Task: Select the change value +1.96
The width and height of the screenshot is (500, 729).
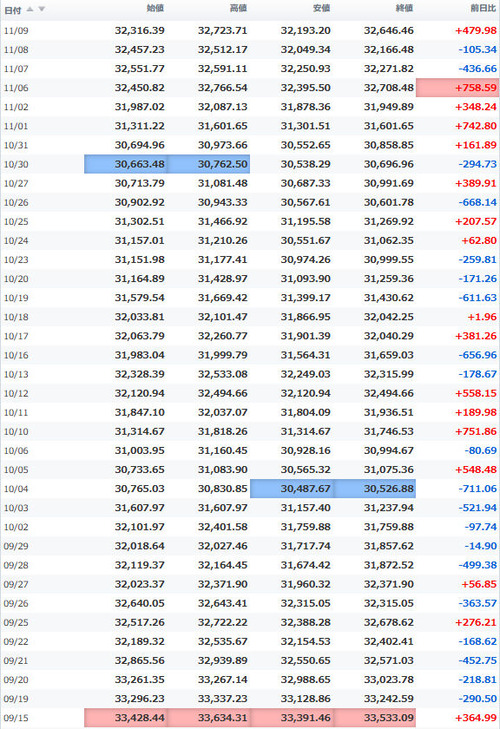Action: coord(482,317)
